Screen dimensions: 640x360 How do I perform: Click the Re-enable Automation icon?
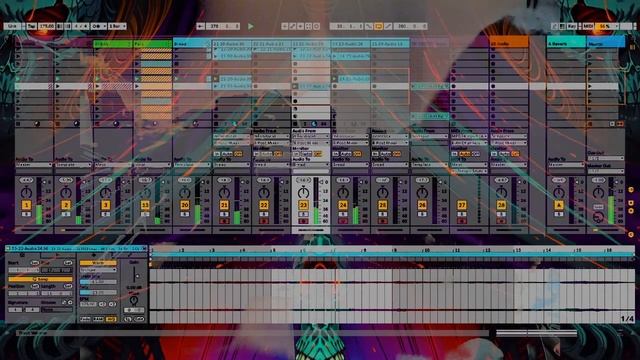pos(300,26)
